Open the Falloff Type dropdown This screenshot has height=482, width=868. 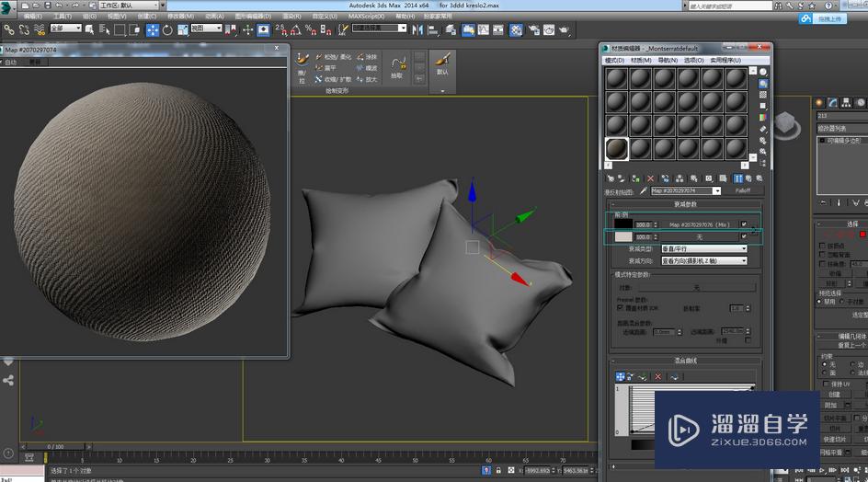705,248
